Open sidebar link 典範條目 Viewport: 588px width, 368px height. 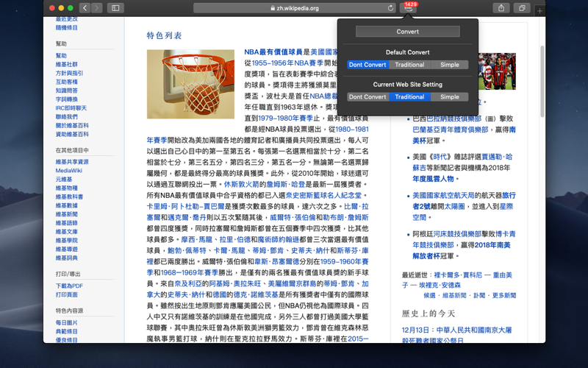pos(67,331)
